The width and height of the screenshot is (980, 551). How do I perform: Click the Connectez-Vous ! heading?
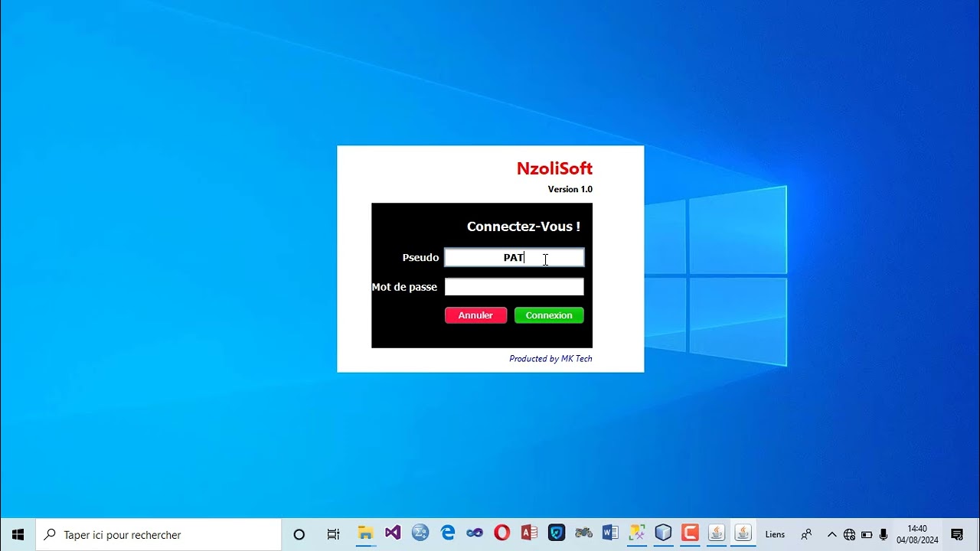[x=524, y=227]
